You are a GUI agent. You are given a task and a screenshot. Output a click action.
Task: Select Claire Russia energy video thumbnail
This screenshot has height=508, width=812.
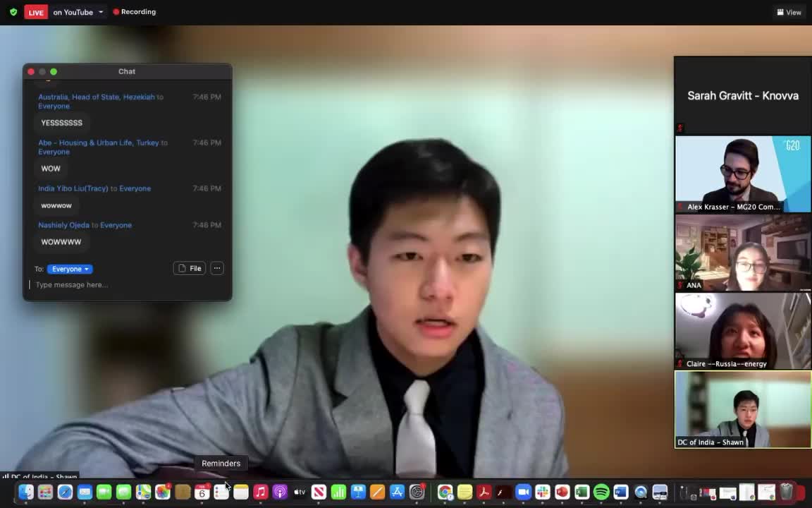click(743, 331)
